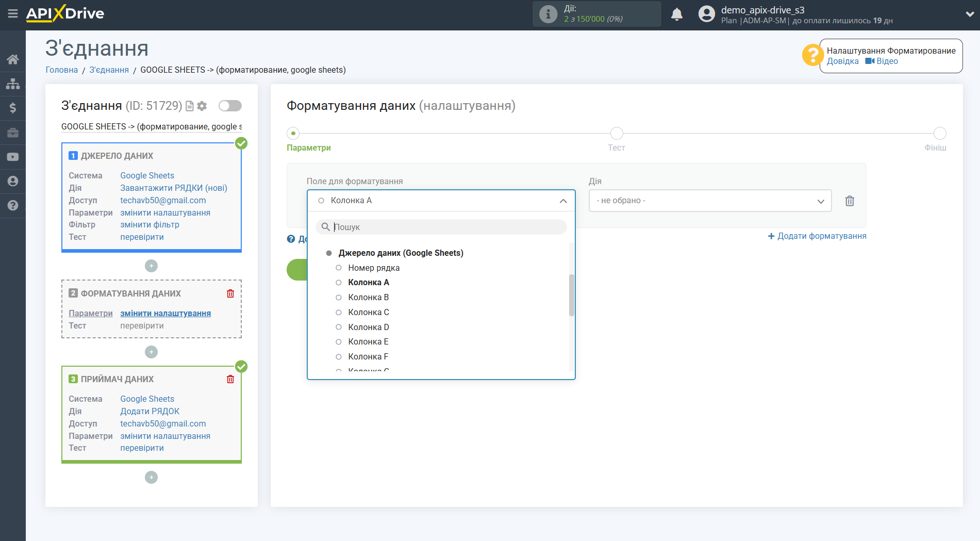
Task: Select Колонка F option
Action: click(x=368, y=356)
